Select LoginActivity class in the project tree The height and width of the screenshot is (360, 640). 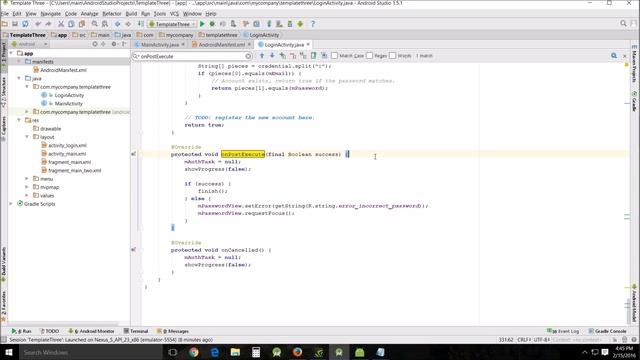point(69,95)
